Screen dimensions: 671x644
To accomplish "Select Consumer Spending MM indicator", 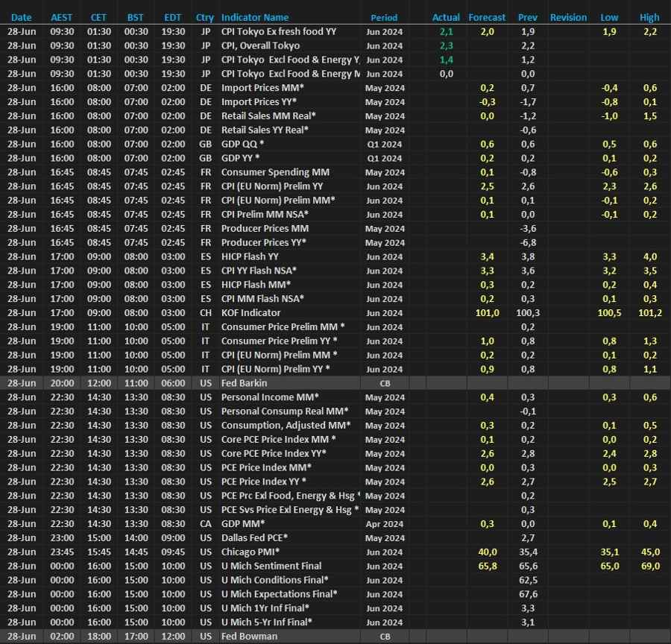I will coord(275,172).
